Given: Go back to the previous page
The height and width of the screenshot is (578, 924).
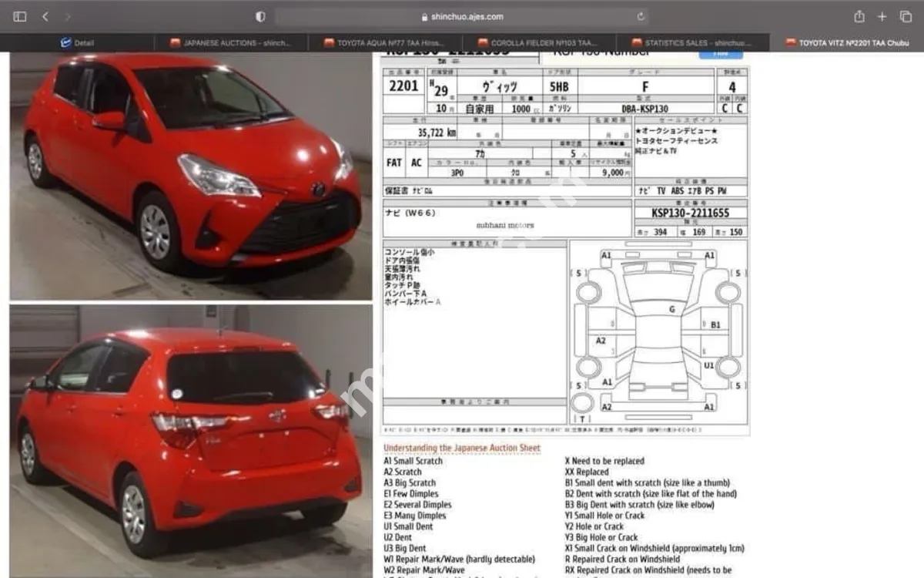Looking at the screenshot, I should point(45,16).
